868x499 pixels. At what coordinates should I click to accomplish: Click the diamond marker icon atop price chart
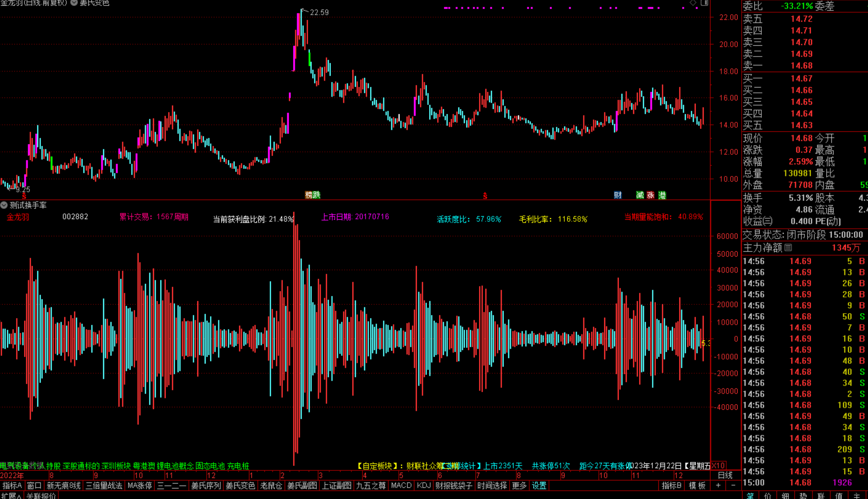coord(693,3)
